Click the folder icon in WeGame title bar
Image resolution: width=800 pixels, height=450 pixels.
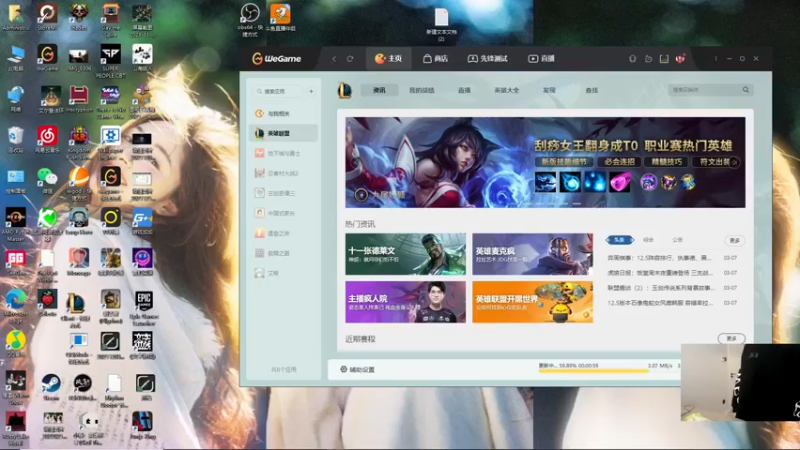point(648,59)
